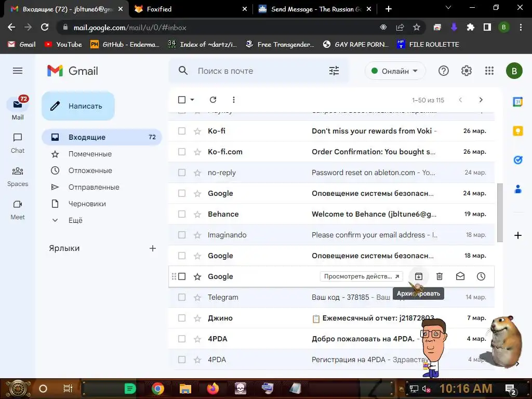This screenshot has height=399, width=532.
Task: Open Google Keep side panel icon
Action: (x=518, y=130)
